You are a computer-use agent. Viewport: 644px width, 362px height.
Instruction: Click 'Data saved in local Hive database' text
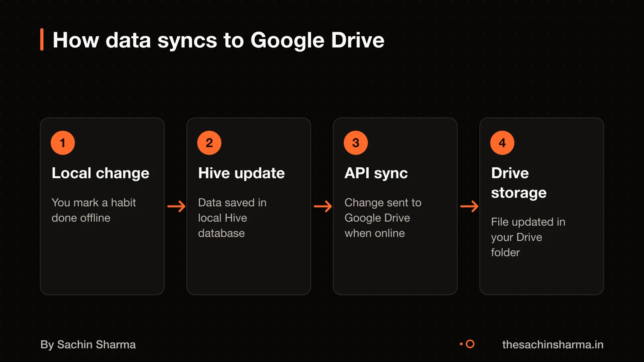pos(232,218)
